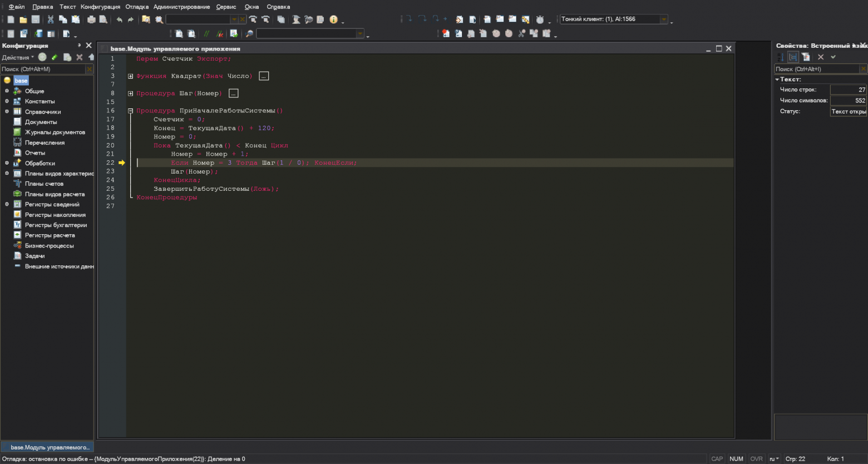Click the Число строк value field

coord(849,90)
